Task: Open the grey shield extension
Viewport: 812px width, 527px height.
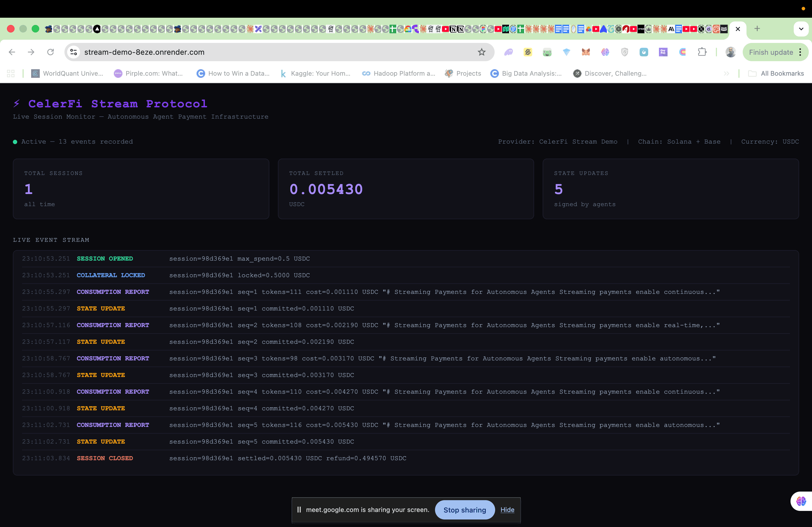Action: [x=624, y=52]
